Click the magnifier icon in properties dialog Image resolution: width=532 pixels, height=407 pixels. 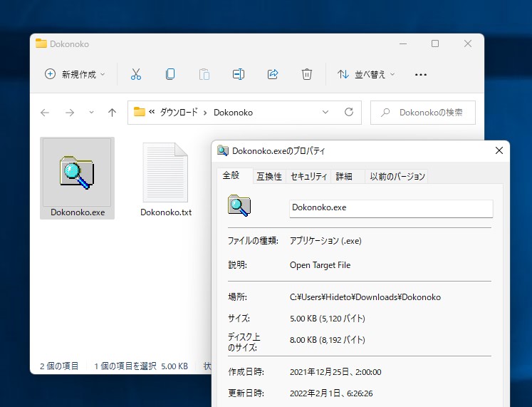coord(239,206)
